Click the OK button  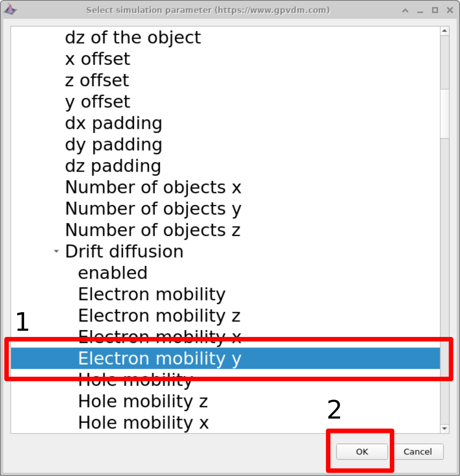coord(361,452)
